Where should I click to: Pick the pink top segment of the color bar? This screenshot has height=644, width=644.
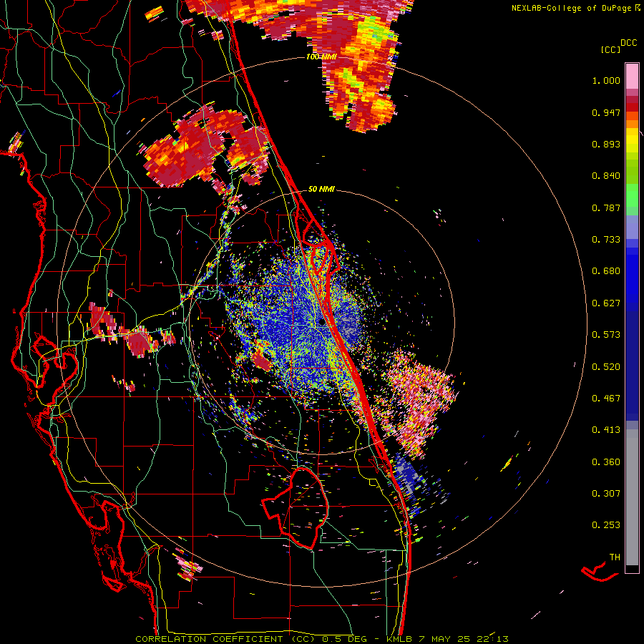tap(632, 76)
